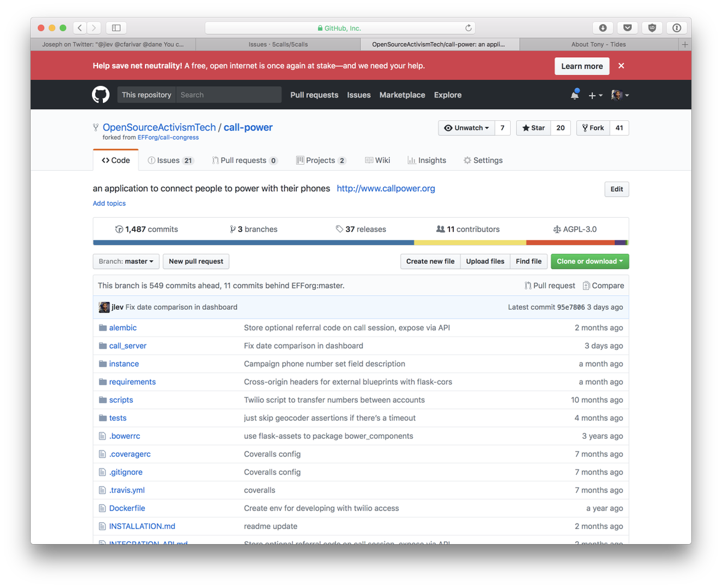Open the .travis.yml file
722x588 pixels.
coord(127,490)
